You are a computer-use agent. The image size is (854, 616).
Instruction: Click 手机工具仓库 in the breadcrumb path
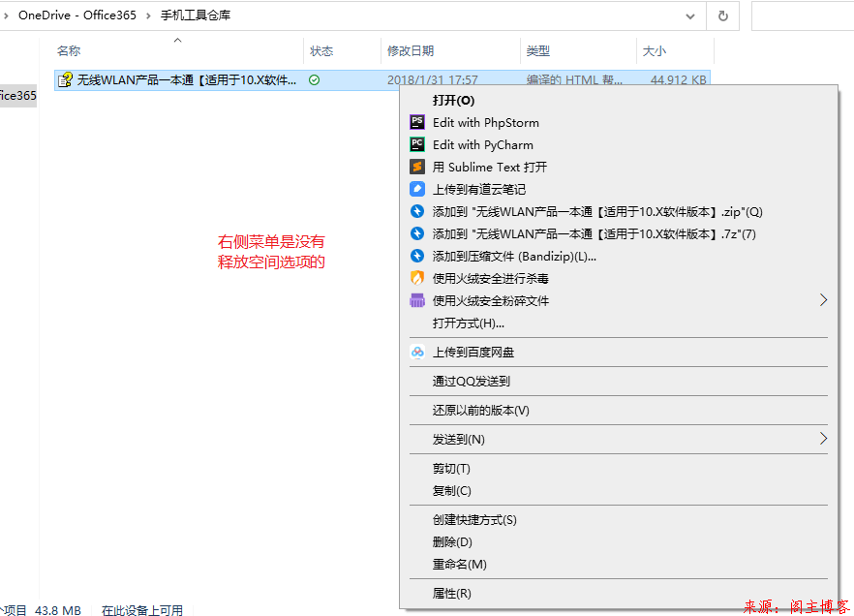(196, 15)
